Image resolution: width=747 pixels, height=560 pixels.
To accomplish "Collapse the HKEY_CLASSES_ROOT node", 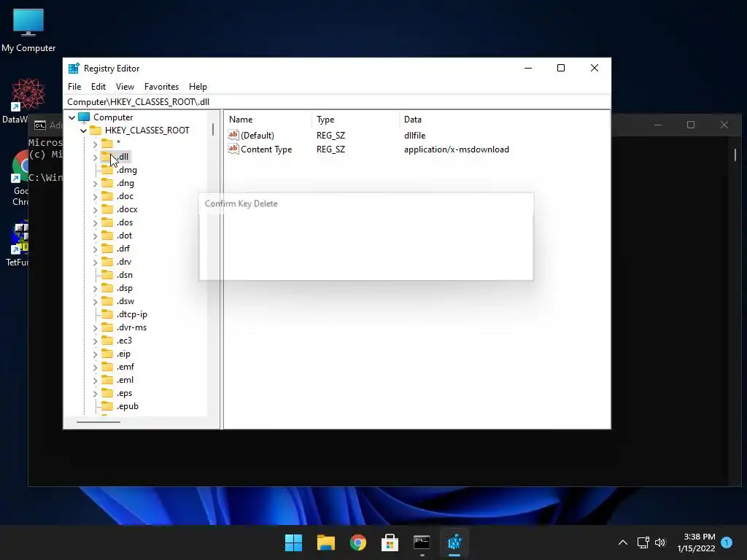I will (x=83, y=131).
